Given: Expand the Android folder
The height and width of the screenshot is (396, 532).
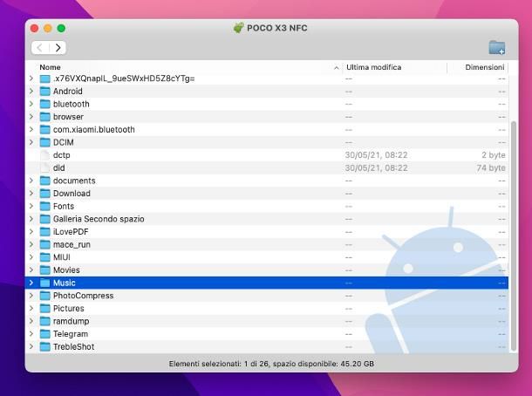Looking at the screenshot, I should 31,92.
